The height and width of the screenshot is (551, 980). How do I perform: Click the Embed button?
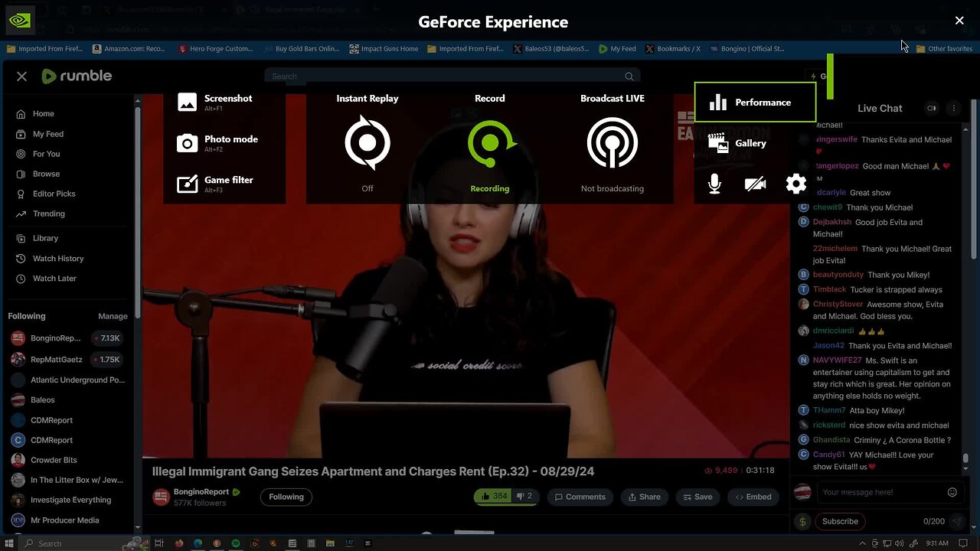(x=753, y=497)
